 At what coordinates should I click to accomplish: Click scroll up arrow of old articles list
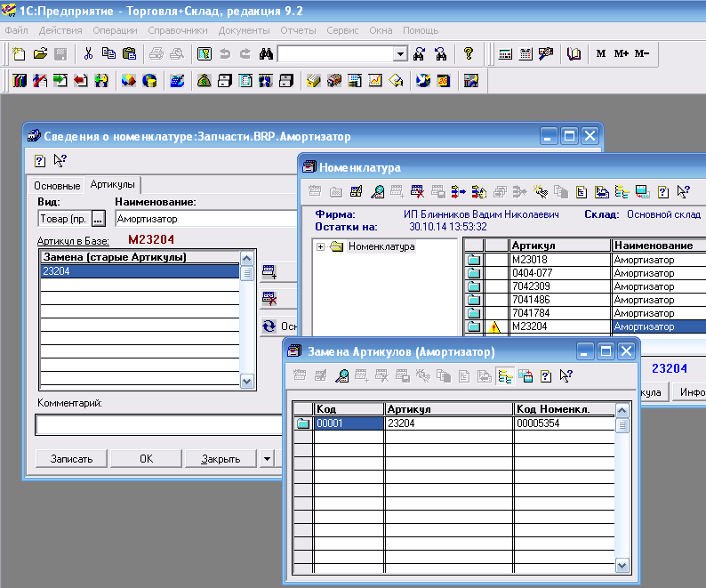pyautogui.click(x=246, y=258)
